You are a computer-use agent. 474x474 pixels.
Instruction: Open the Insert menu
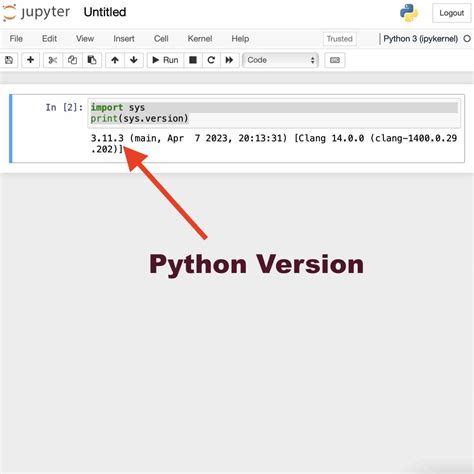pos(124,39)
